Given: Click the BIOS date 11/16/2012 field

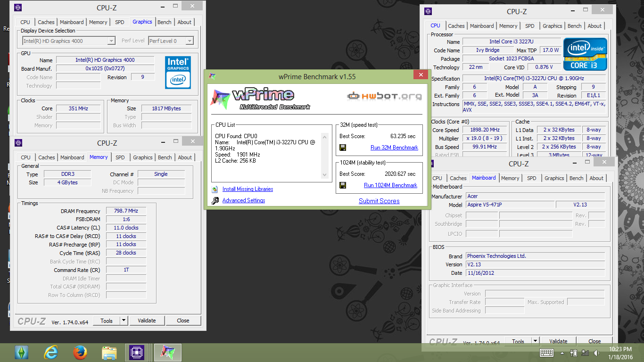Looking at the screenshot, I should [535, 273].
